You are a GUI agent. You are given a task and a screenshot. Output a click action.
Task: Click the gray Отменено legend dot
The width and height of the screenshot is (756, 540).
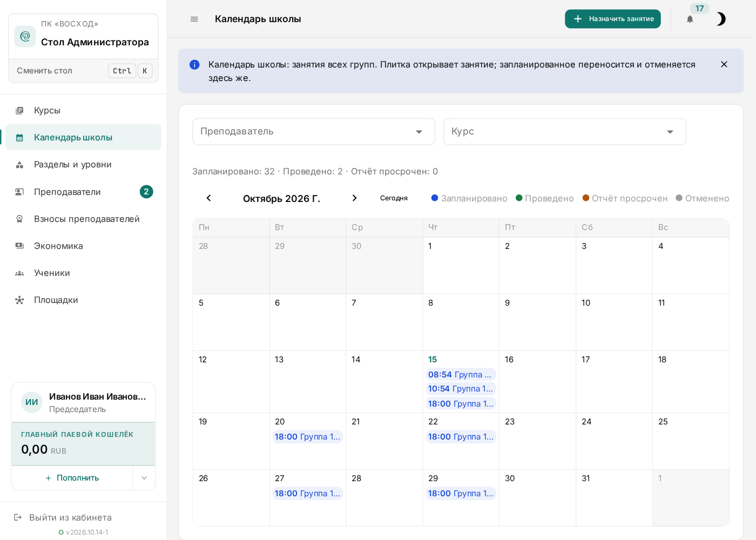pyautogui.click(x=679, y=198)
